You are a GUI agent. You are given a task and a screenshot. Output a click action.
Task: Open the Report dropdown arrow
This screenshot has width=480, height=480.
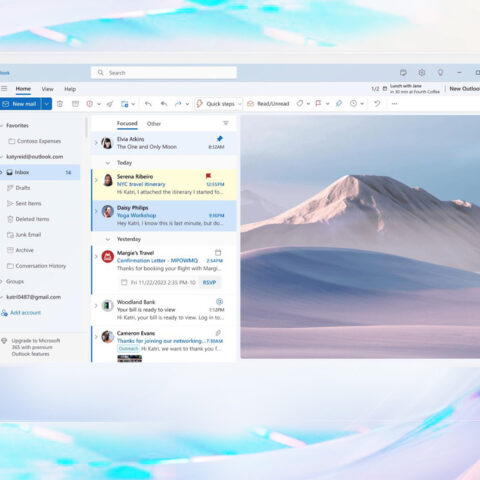tap(99, 104)
